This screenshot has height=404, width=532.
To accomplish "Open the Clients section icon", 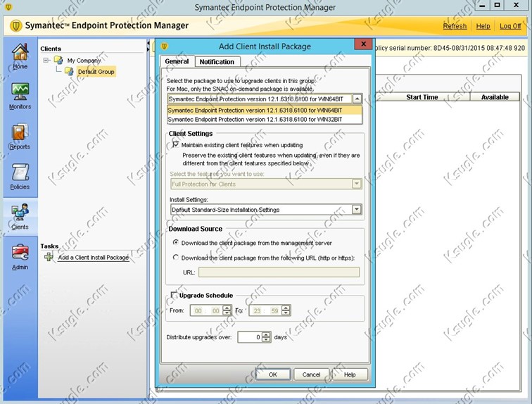I will coord(20,213).
